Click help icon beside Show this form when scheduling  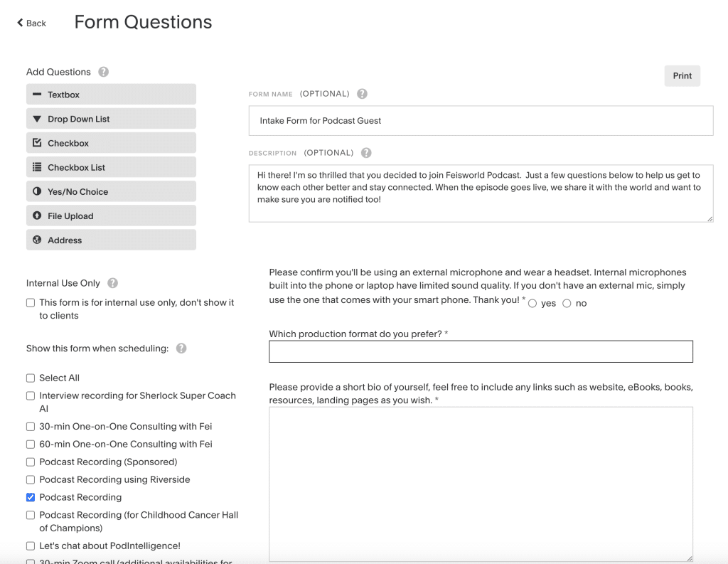click(x=181, y=348)
